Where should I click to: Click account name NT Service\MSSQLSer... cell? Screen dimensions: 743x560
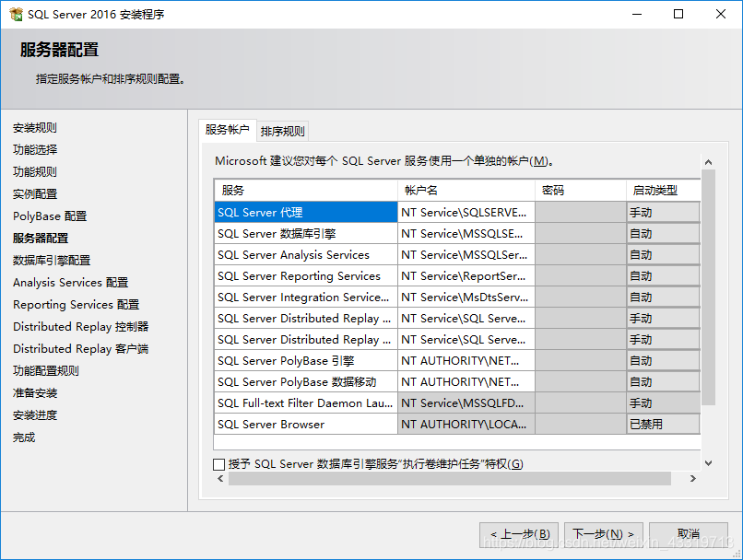click(466, 255)
